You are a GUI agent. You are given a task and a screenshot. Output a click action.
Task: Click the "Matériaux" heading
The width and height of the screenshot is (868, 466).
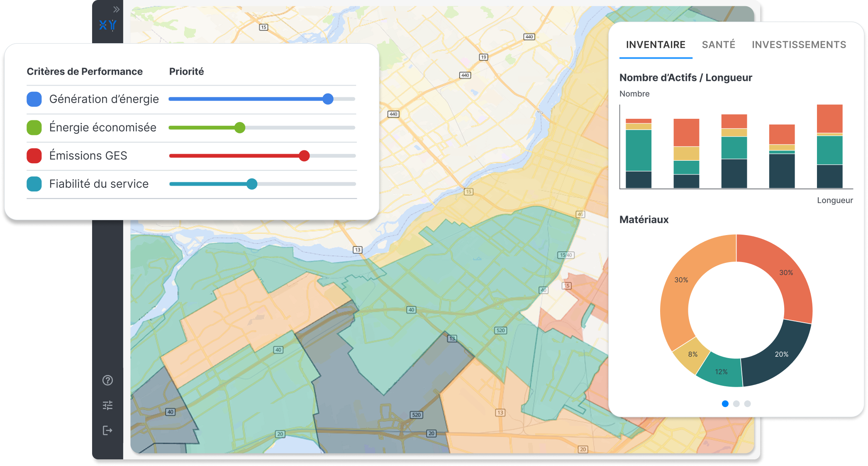click(x=644, y=220)
